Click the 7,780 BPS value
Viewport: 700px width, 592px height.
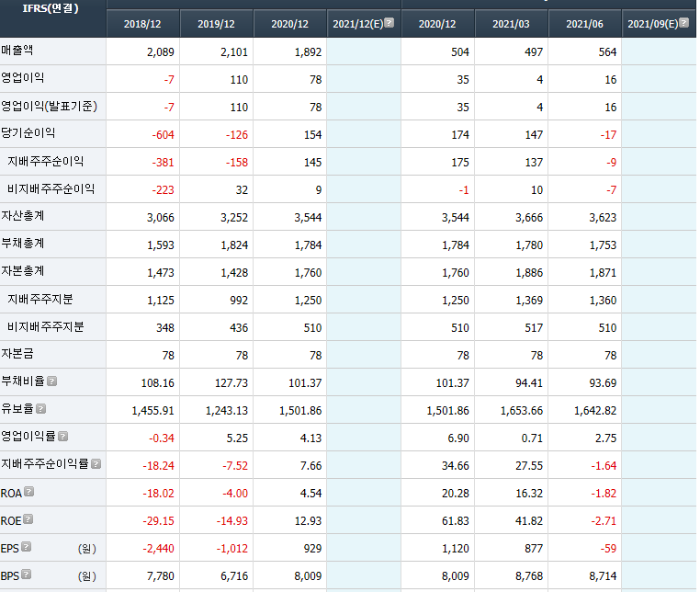tap(160, 576)
